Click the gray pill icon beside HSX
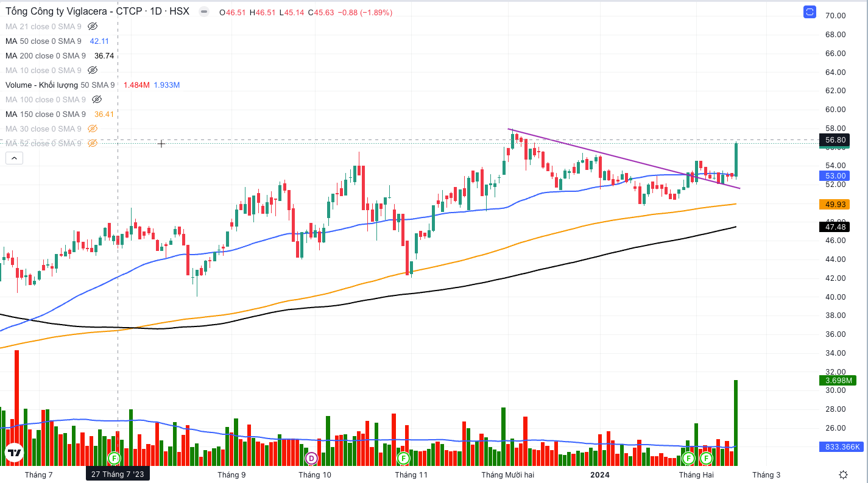The image size is (868, 483). (x=204, y=12)
